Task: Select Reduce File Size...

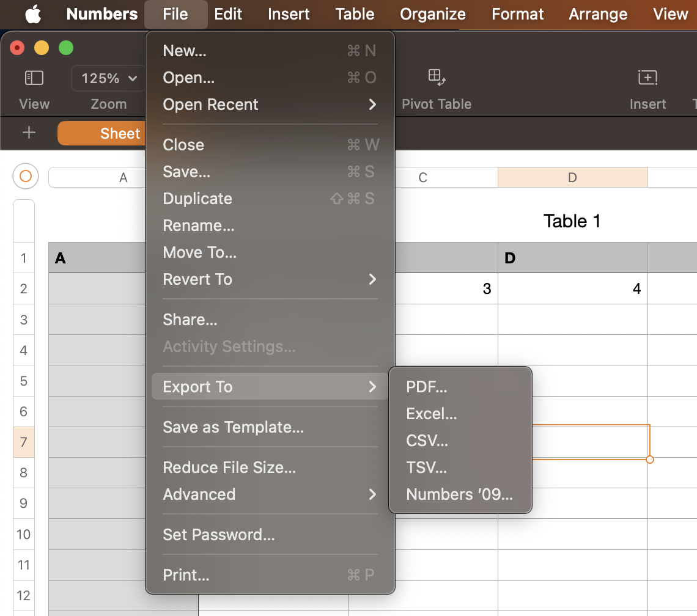Action: [270, 468]
